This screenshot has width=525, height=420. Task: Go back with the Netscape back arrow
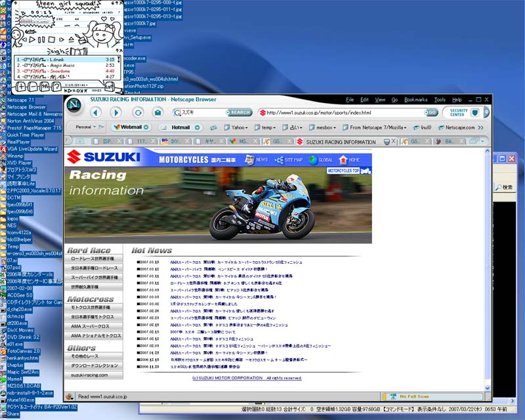pyautogui.click(x=96, y=112)
